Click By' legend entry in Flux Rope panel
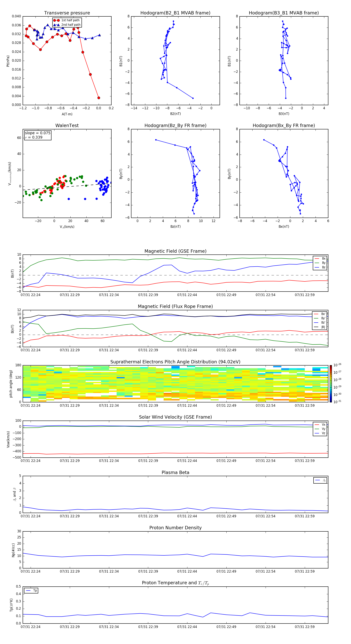Screen dimensions: 351x644 tap(320, 318)
